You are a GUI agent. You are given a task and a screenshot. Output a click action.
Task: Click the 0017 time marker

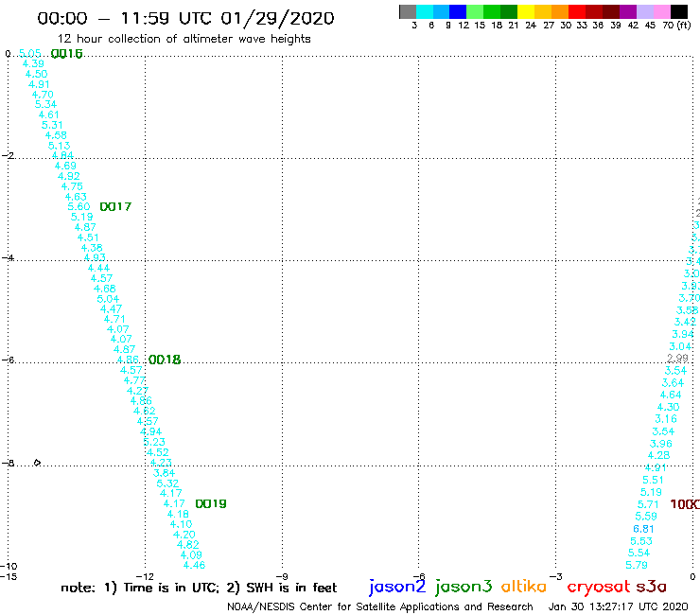115,207
